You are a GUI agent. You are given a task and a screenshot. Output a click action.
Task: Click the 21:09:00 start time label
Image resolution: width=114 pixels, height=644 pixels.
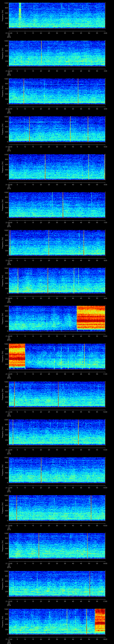[x=9, y=336]
